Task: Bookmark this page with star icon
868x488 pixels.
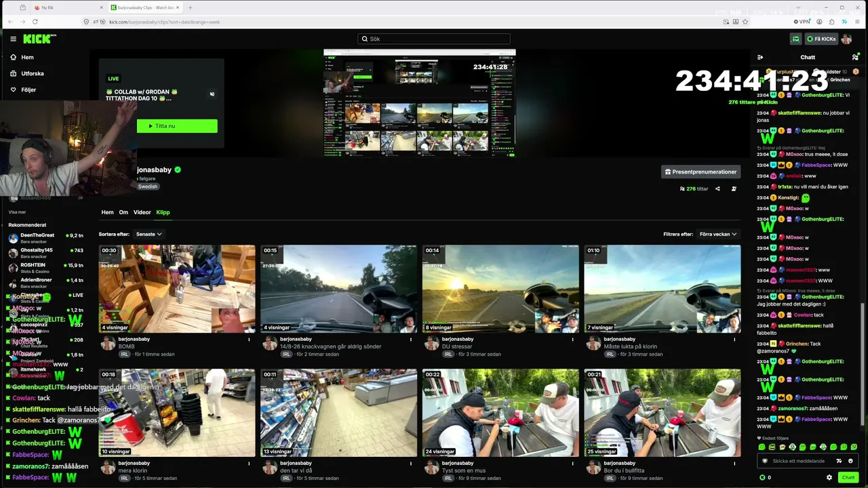Action: click(745, 22)
